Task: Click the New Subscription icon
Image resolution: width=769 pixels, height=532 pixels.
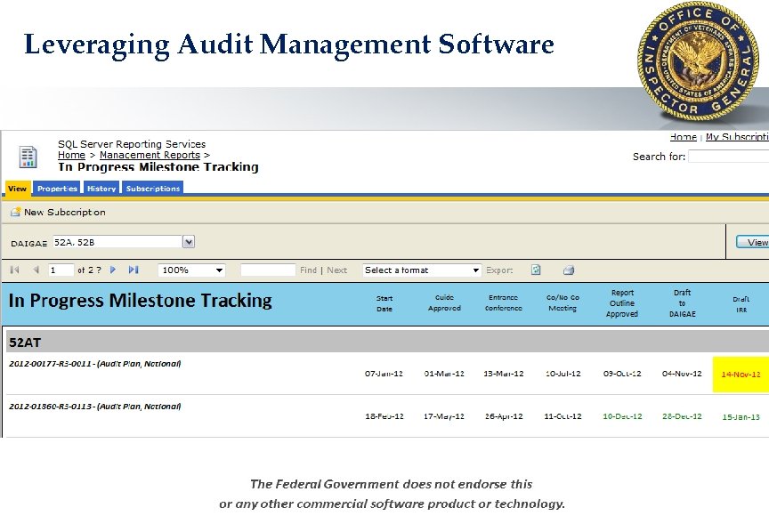Action: click(16, 212)
